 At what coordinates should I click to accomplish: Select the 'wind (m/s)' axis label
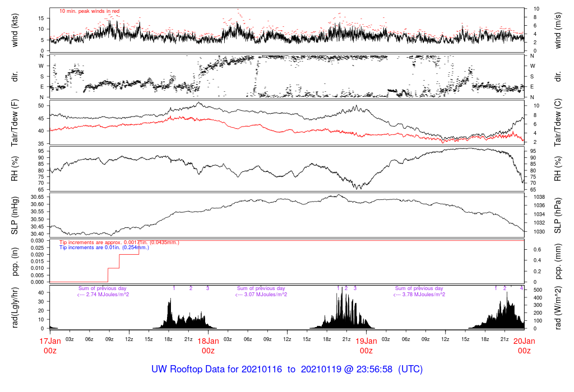point(558,30)
